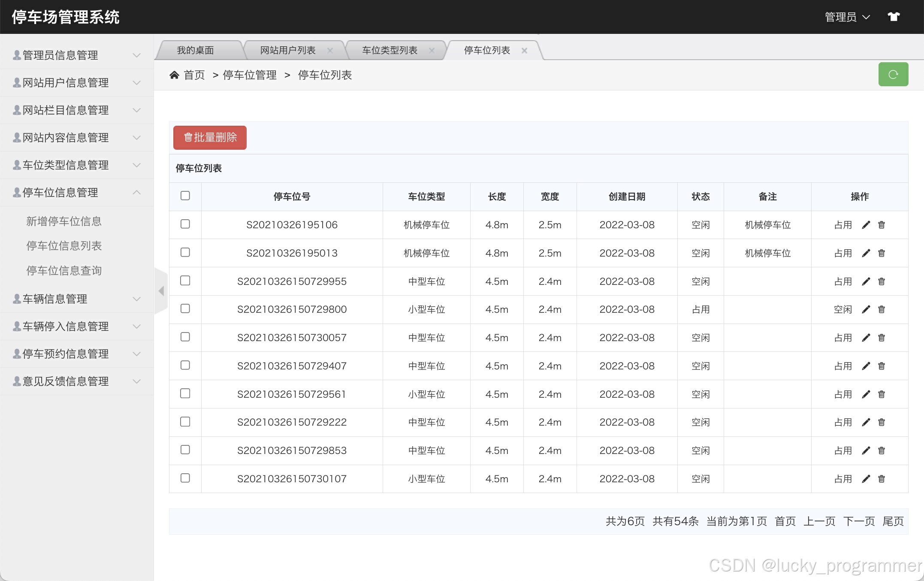Switch to 网站用户列表 tab
Viewport: 924px width, 581px height.
coord(288,51)
